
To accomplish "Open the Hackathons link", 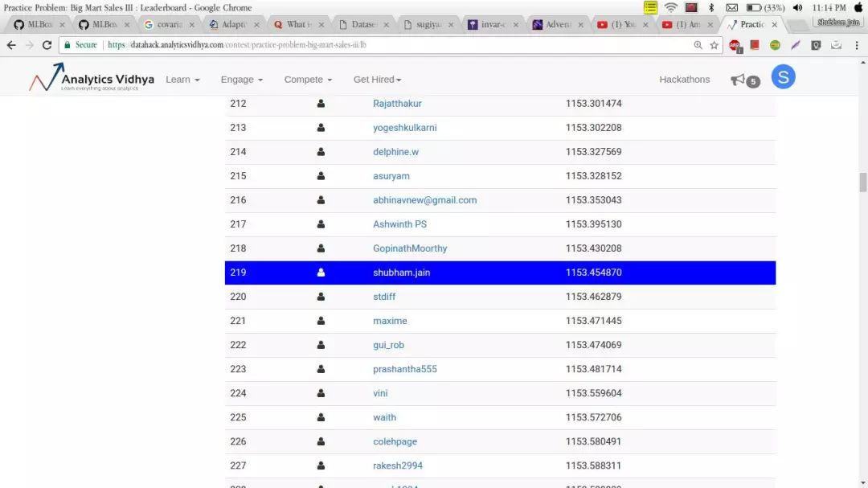I will click(684, 80).
